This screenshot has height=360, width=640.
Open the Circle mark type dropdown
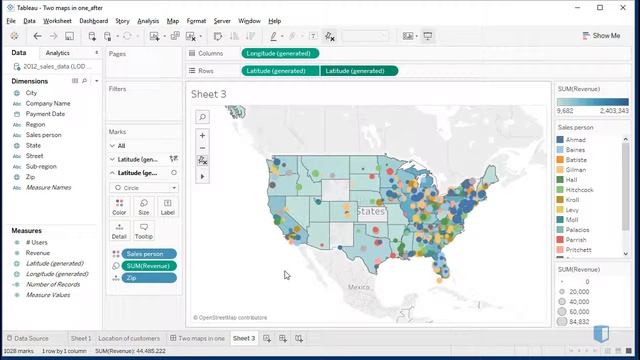pyautogui.click(x=144, y=188)
